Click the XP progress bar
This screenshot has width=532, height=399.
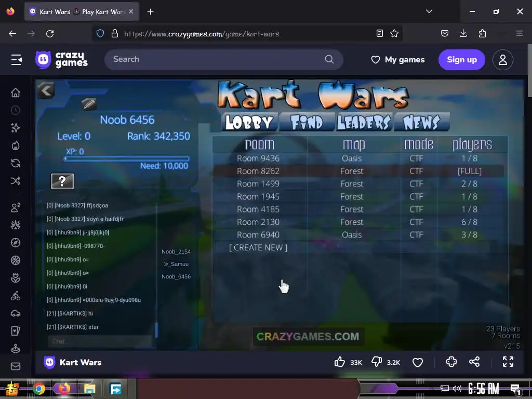click(127, 158)
